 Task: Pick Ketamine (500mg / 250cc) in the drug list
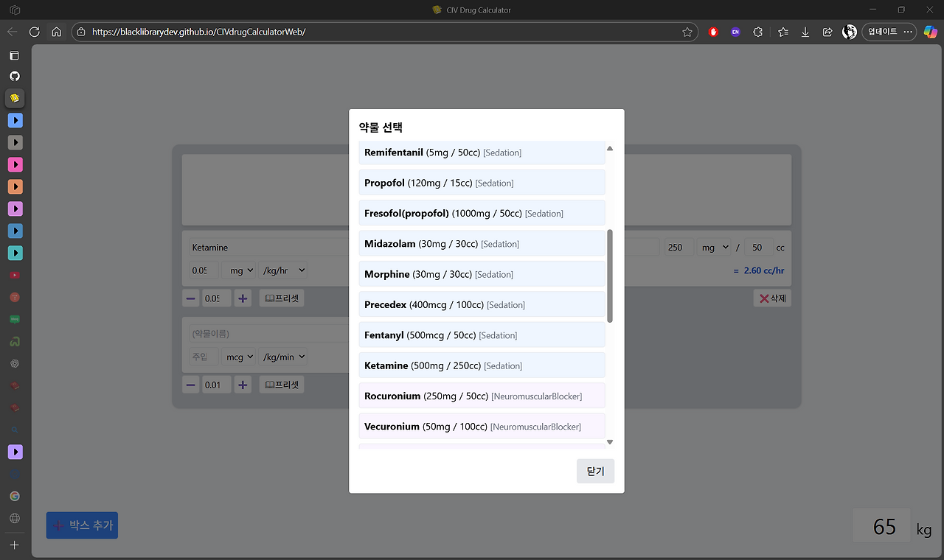click(482, 365)
